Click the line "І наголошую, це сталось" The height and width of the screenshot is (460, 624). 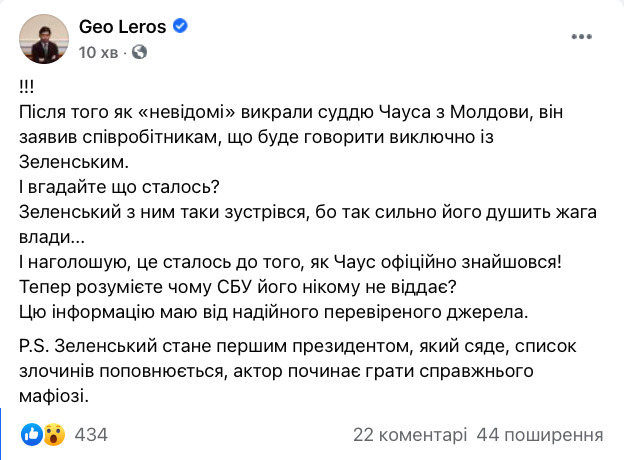pos(290,262)
